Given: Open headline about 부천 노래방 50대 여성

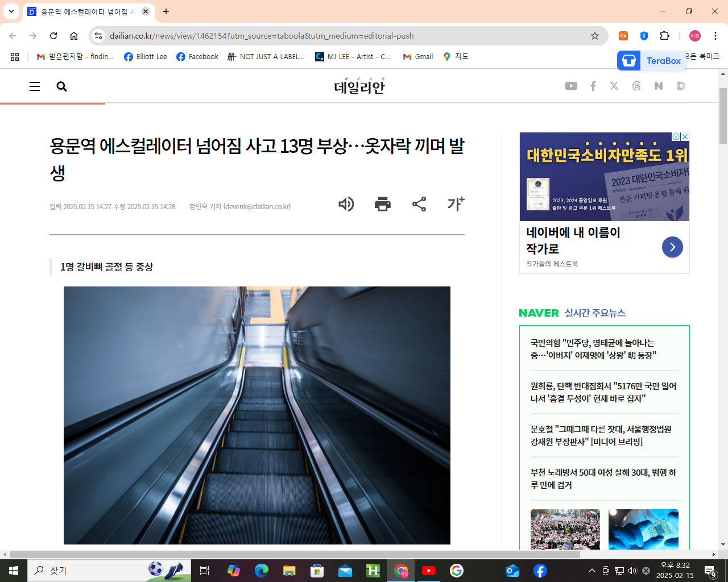Looking at the screenshot, I should point(603,479).
